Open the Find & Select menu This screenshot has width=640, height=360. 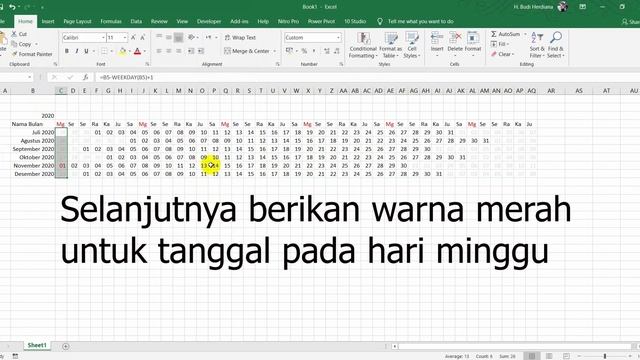[556, 45]
